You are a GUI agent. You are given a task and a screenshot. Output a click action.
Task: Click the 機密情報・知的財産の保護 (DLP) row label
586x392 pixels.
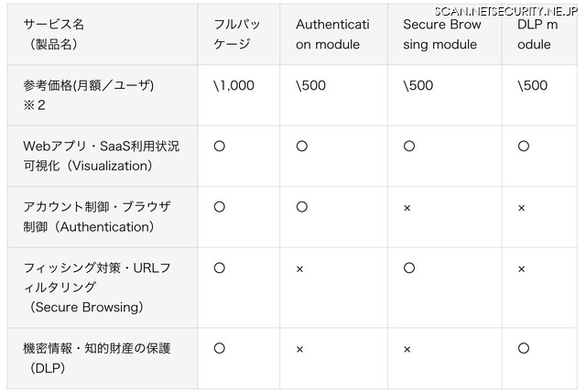96,357
